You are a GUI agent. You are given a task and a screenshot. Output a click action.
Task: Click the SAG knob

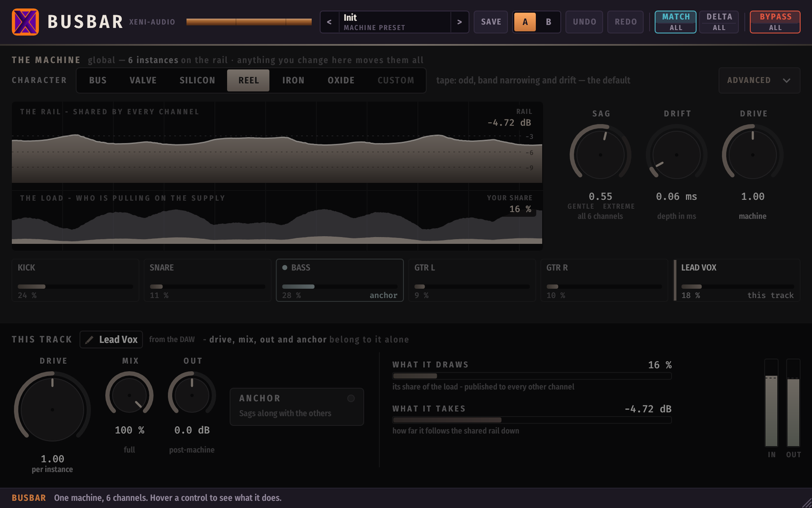tap(600, 154)
